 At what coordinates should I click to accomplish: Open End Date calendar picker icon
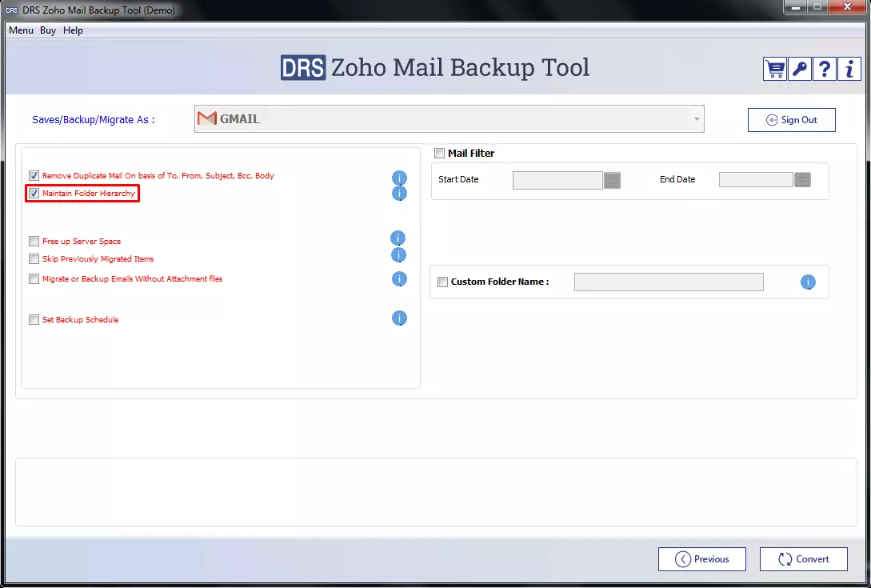click(803, 180)
